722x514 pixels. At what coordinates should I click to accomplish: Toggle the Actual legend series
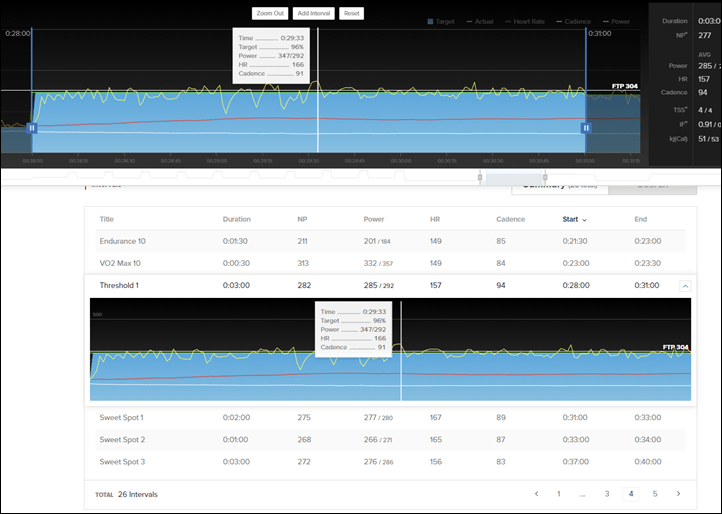pos(479,22)
